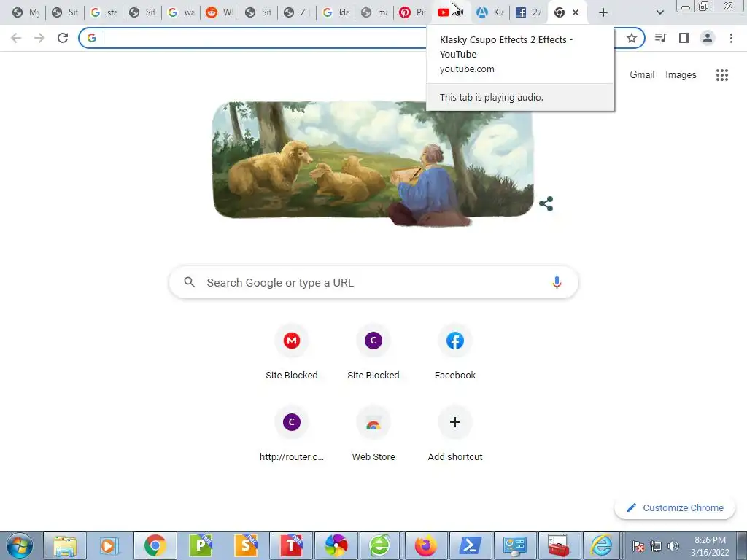Screen dimensions: 747x560
Task: Go back to previous page
Action: pos(16,38)
